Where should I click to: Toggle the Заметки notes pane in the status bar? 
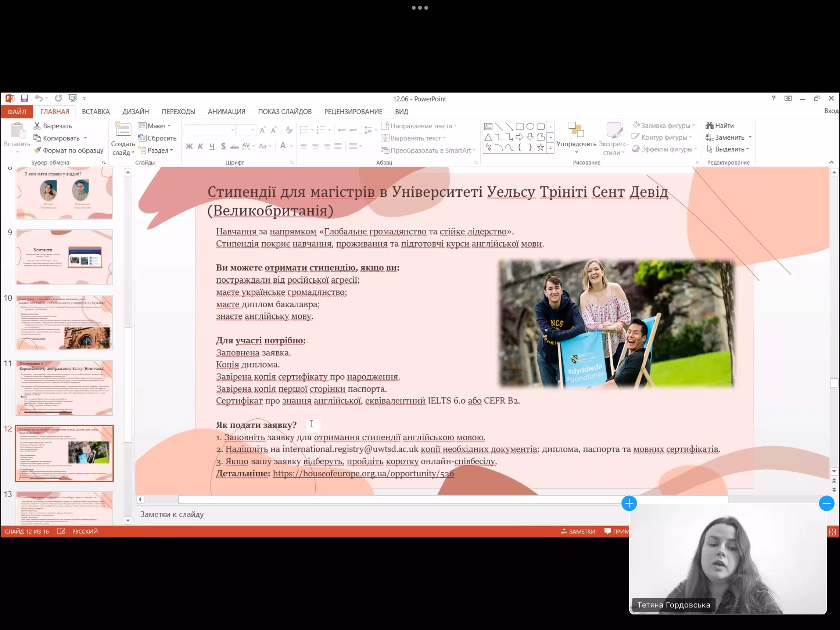click(578, 532)
